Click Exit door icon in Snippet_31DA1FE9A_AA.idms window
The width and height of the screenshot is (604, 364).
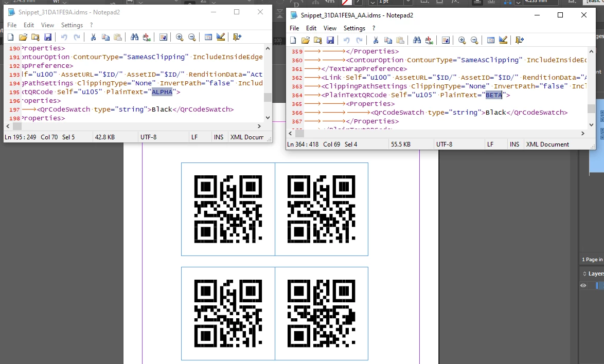(x=520, y=40)
